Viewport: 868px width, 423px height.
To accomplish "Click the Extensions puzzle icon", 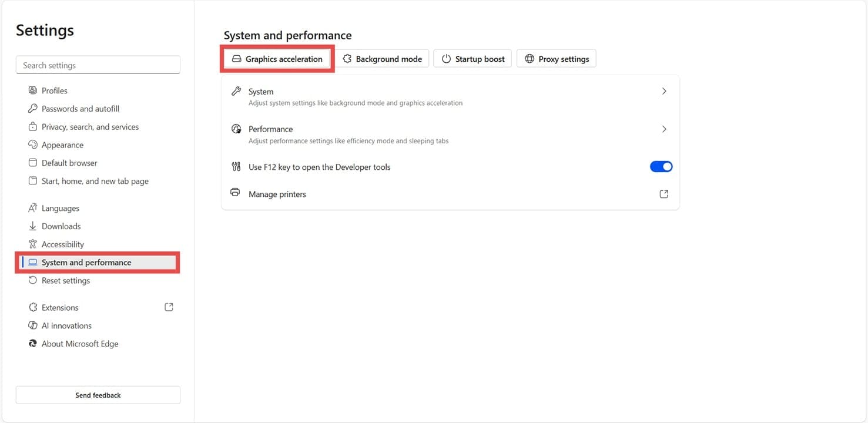I will pyautogui.click(x=33, y=307).
